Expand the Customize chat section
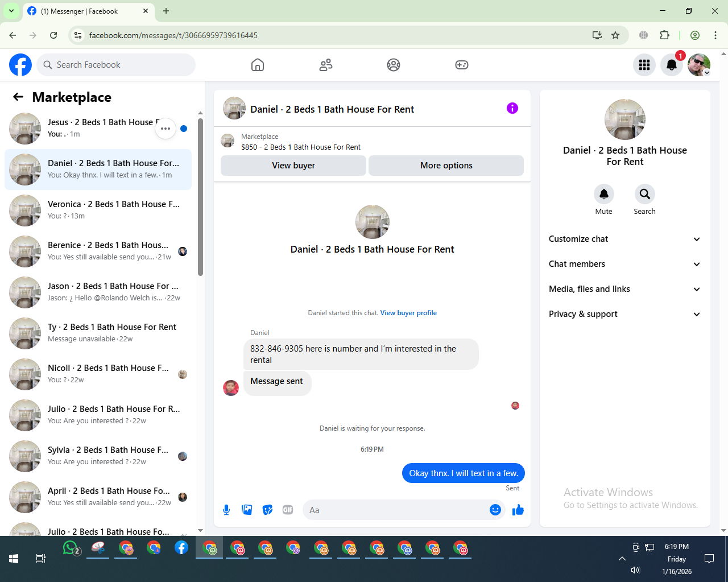This screenshot has height=582, width=728. [x=625, y=239]
